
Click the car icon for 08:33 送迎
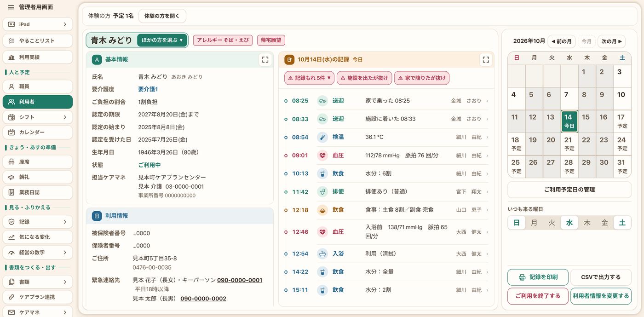click(x=322, y=119)
